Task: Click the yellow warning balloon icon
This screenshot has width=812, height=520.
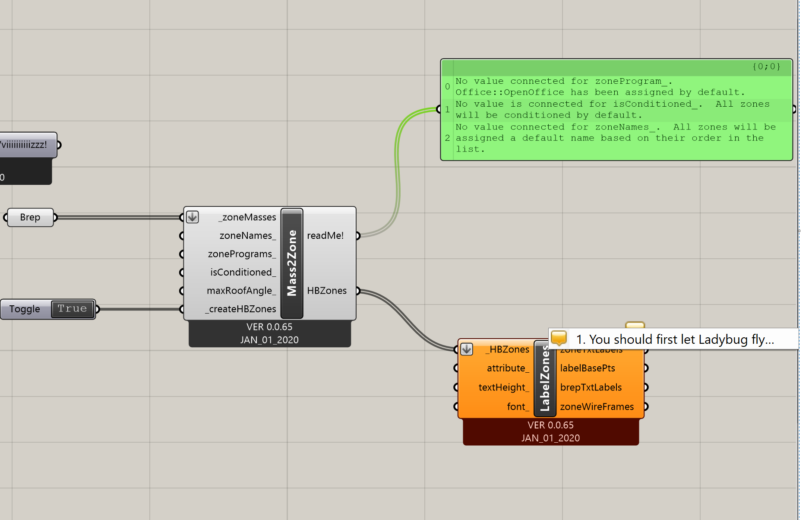Action: 559,338
